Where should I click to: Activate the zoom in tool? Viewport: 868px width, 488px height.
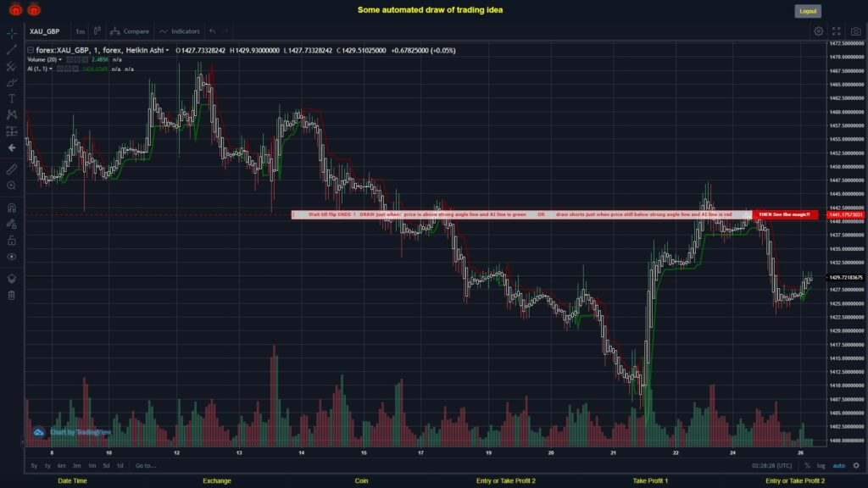12,186
